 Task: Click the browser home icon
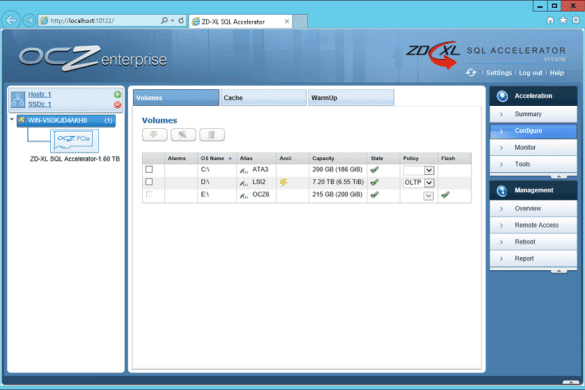point(550,20)
